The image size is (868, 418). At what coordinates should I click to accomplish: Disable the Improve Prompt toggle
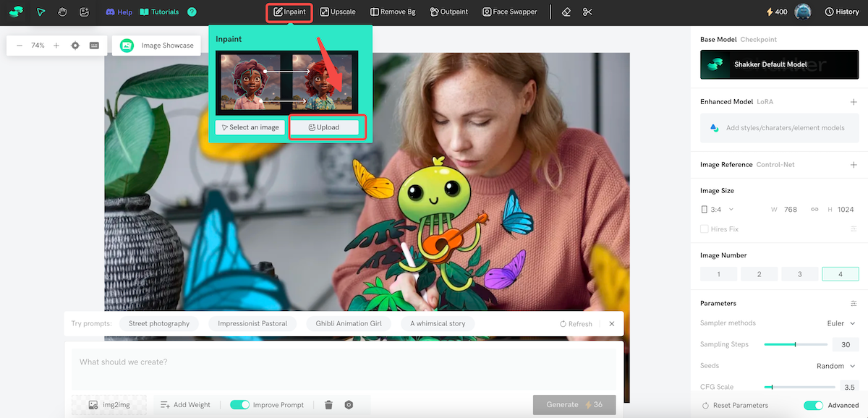(x=239, y=404)
